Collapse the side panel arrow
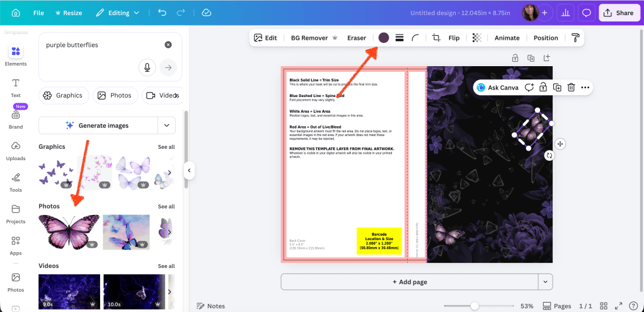This screenshot has width=644, height=312. [x=189, y=170]
